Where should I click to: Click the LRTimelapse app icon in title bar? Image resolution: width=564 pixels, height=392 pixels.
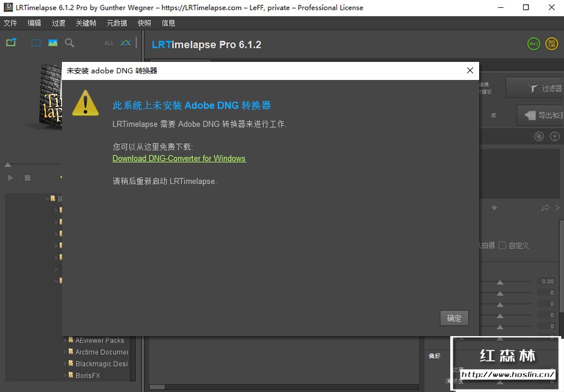8,7
